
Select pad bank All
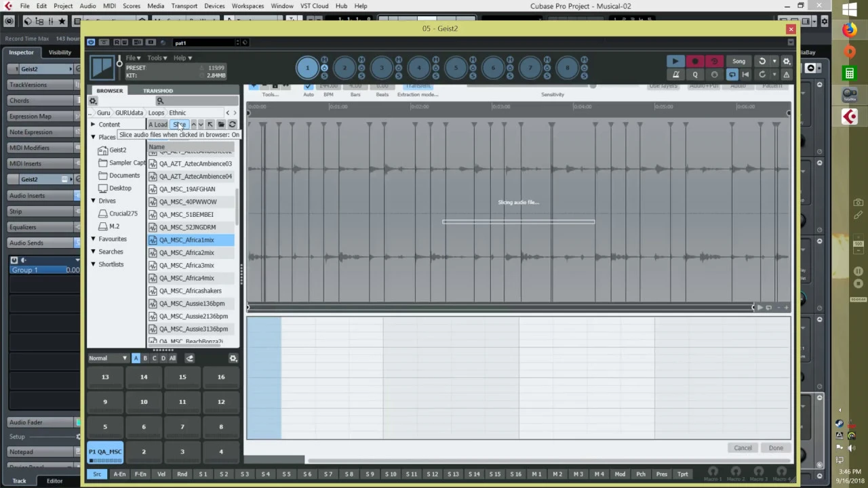172,359
